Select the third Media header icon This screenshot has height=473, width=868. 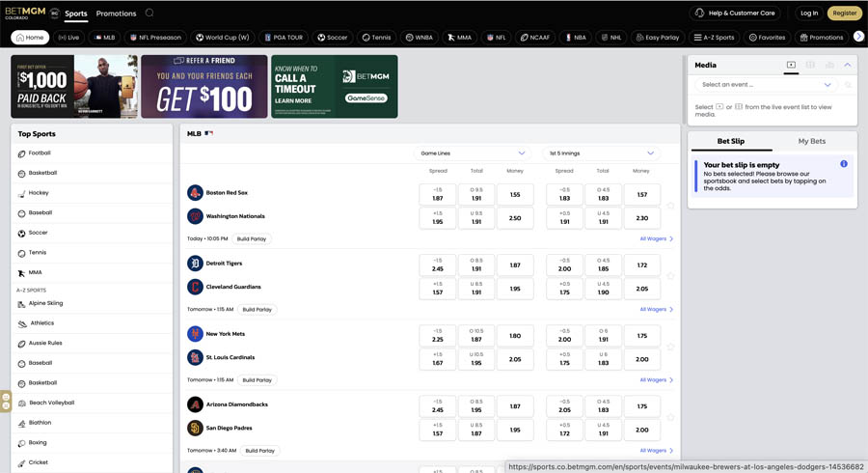[829, 65]
